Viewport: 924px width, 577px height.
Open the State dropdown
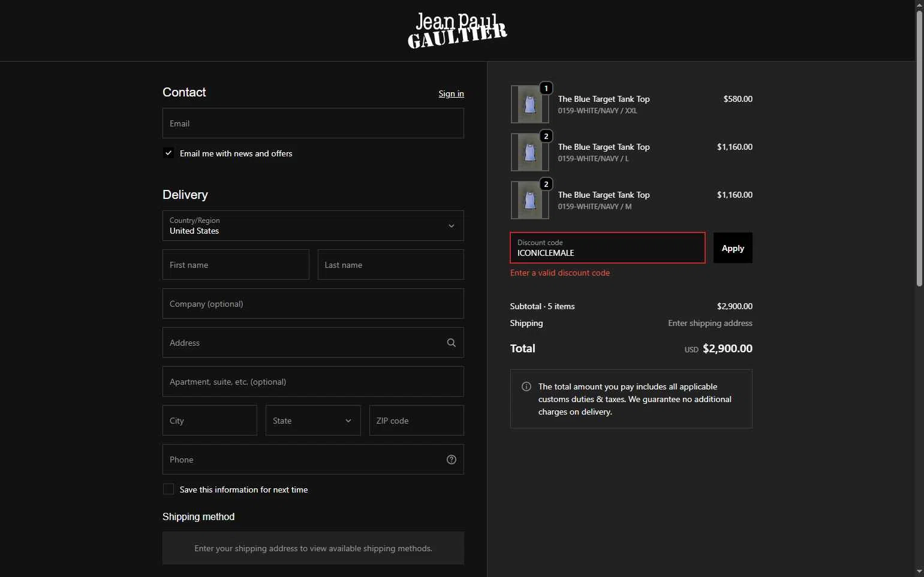313,421
